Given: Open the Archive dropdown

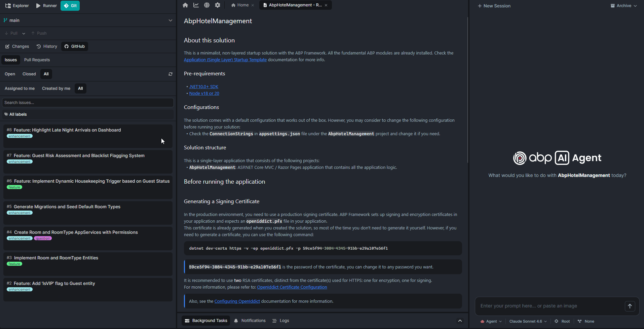Looking at the screenshot, I should (623, 6).
